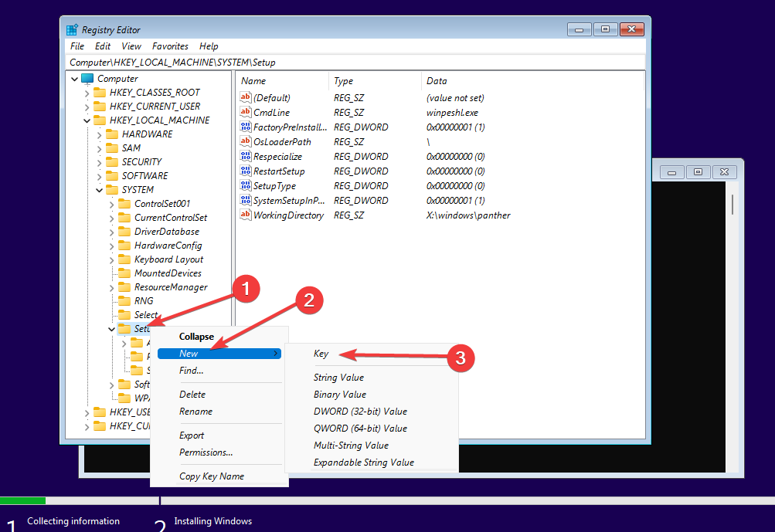Click the SOFTWARE folder icon
Viewport: 775px width, 532px height.
pos(112,175)
